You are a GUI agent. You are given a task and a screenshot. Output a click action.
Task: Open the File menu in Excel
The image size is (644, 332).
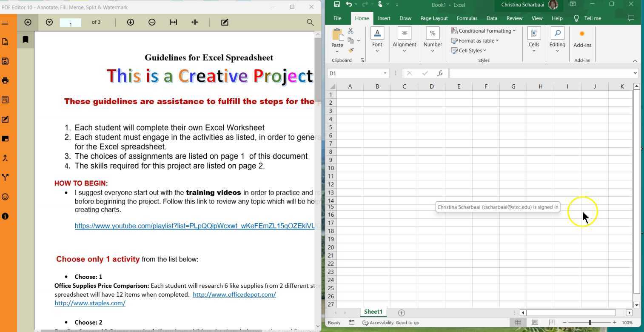pyautogui.click(x=337, y=18)
